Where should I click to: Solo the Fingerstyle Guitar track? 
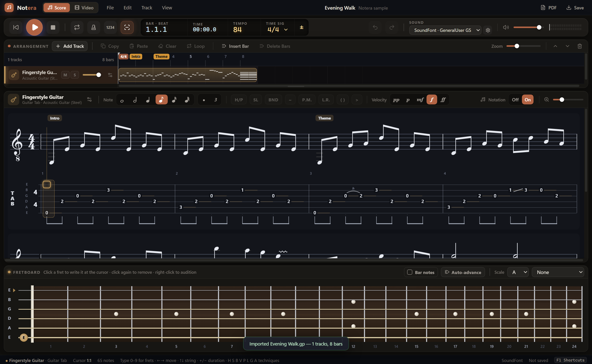[75, 75]
